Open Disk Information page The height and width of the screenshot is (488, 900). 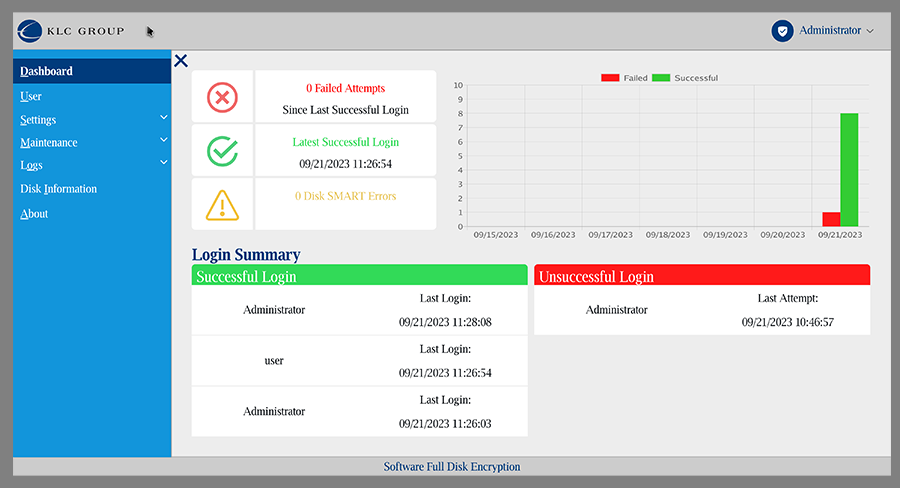click(x=58, y=189)
